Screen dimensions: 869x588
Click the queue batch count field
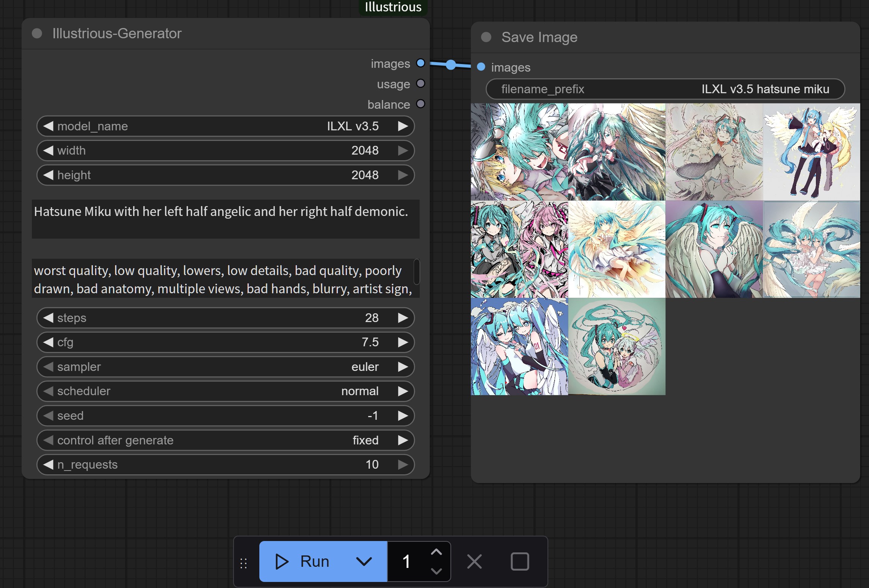point(407,561)
